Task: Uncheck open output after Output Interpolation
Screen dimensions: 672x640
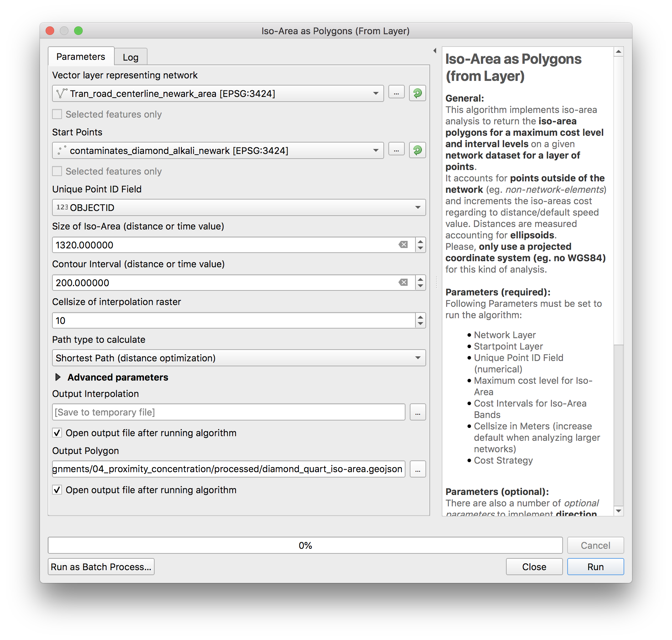Action: click(x=57, y=433)
